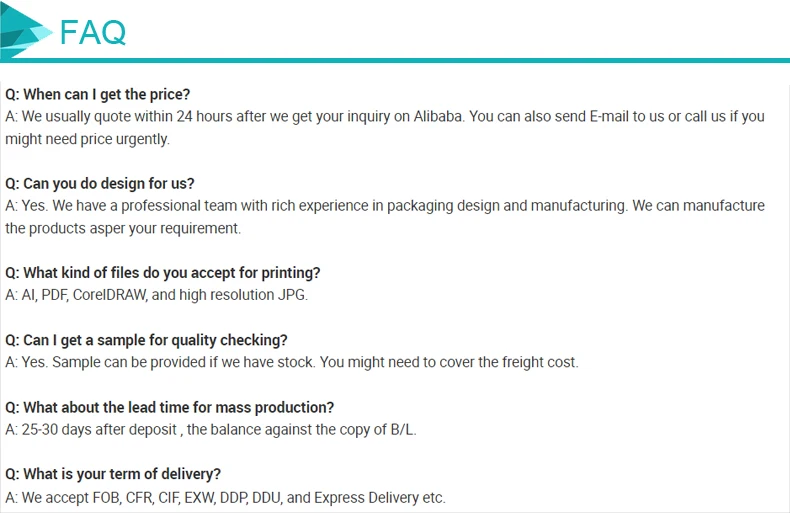Select the question "When can I get the price?"
This screenshot has height=513, width=790.
(97, 94)
